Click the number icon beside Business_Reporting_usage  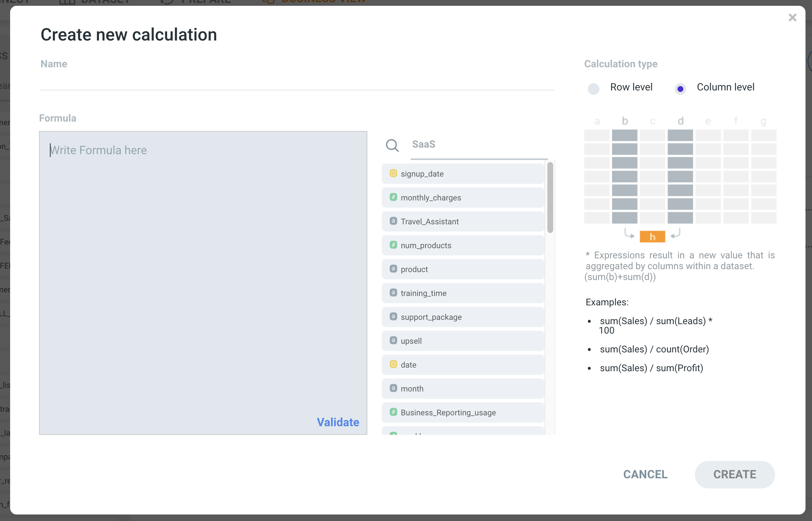coord(393,412)
